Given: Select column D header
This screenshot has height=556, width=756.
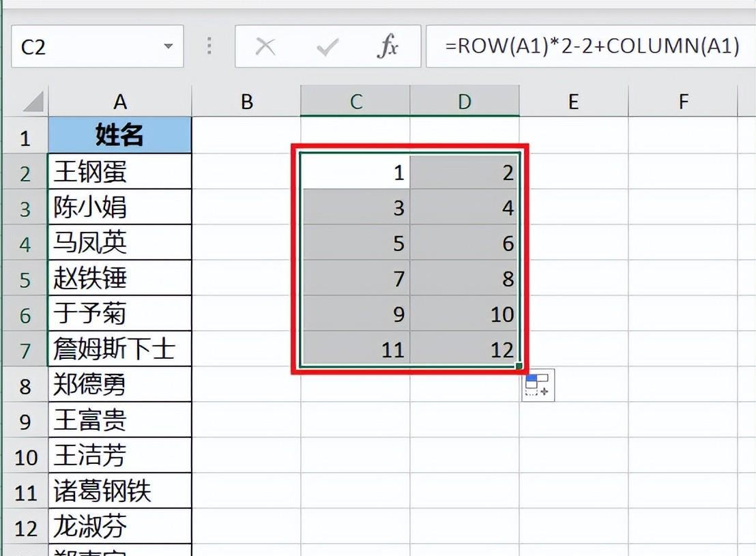Looking at the screenshot, I should pyautogui.click(x=465, y=101).
